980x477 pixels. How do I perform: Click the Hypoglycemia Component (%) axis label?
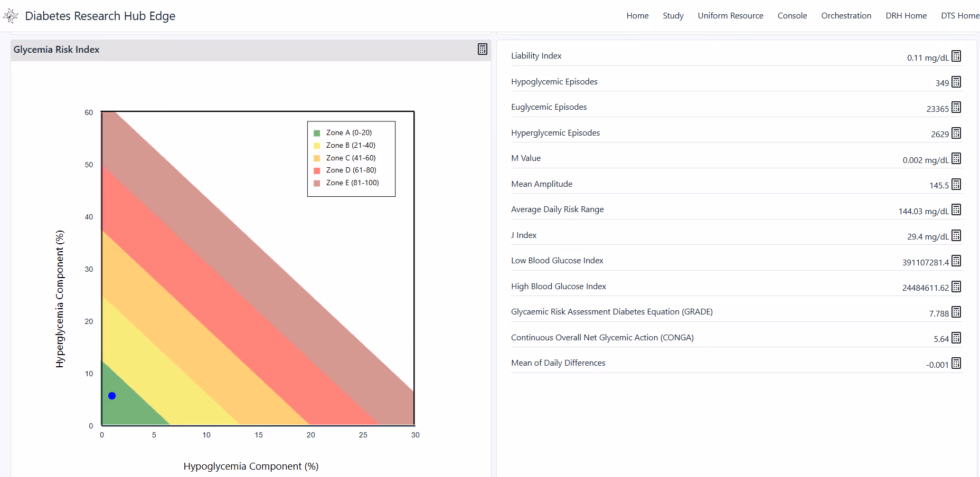pyautogui.click(x=251, y=466)
